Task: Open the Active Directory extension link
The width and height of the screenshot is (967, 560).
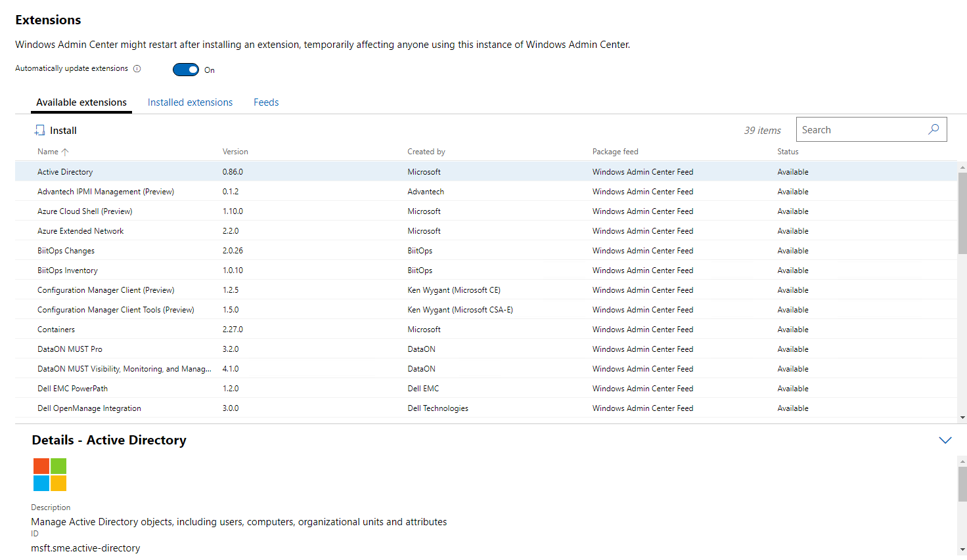Action: 64,171
